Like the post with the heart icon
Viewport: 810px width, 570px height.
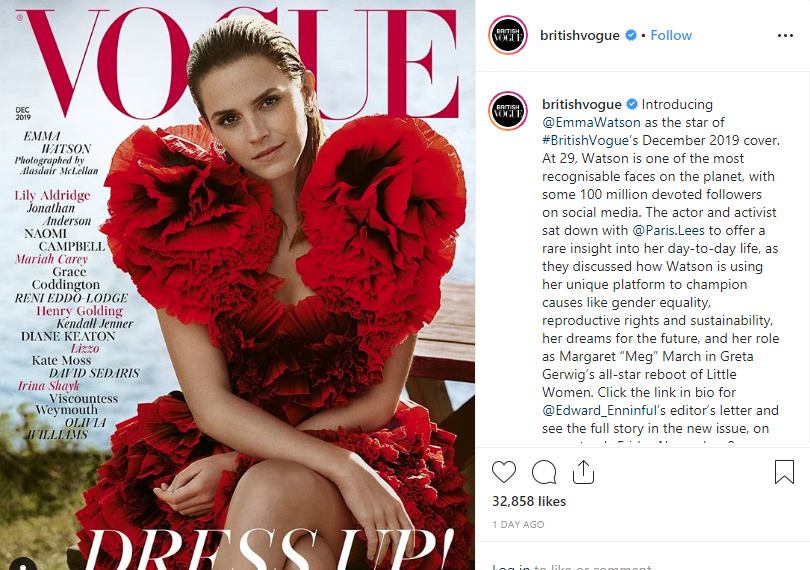pyautogui.click(x=504, y=472)
